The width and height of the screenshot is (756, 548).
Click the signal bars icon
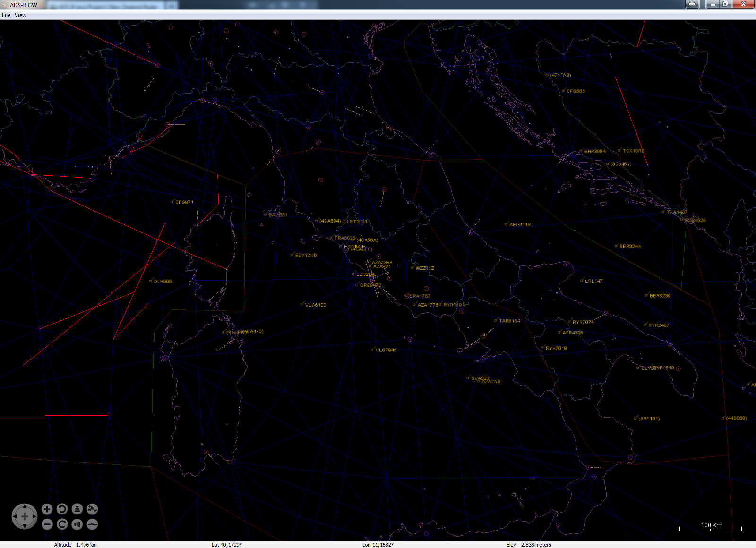coord(77,523)
